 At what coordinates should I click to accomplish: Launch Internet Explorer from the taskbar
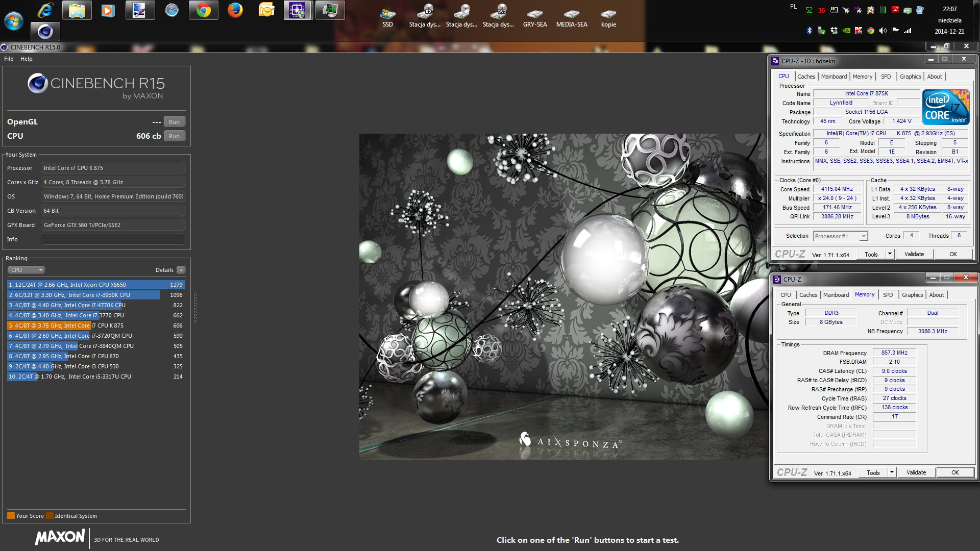click(x=45, y=10)
